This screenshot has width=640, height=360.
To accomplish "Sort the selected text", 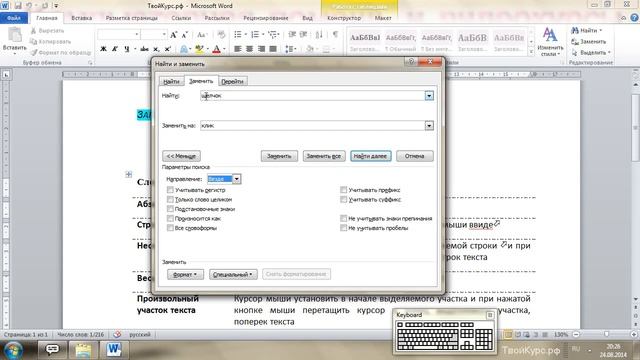I will 319,35.
